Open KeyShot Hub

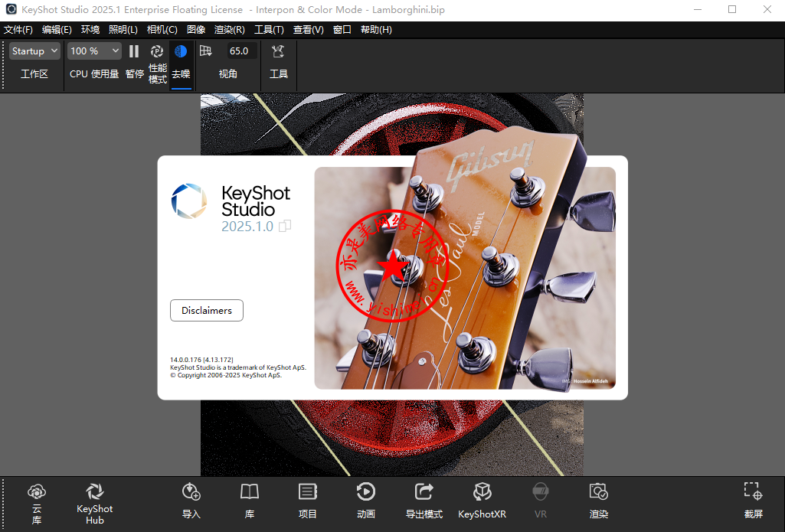(x=95, y=504)
